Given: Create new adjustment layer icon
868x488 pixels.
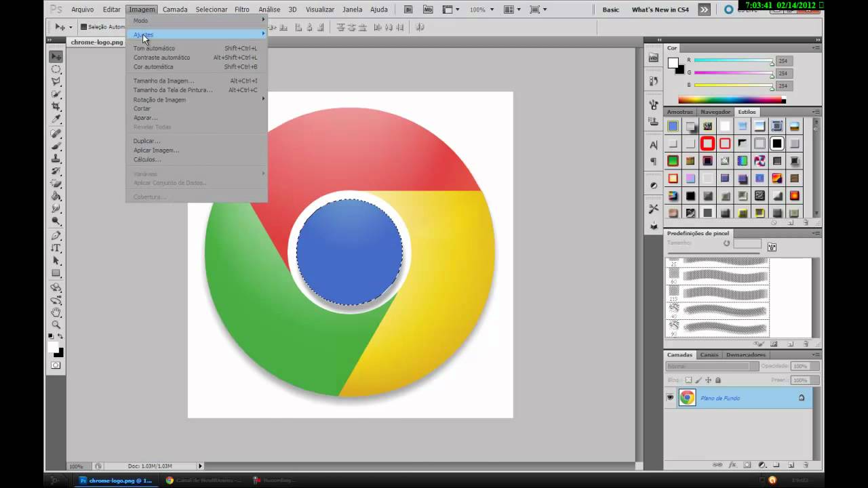Looking at the screenshot, I should (x=762, y=465).
